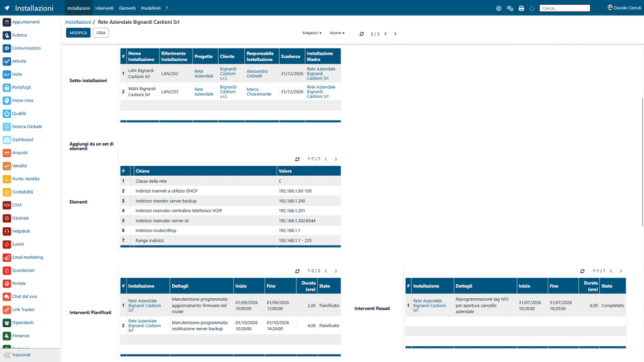Click the print icon in top bar
Screen dimensions: 644x362
coord(521,8)
